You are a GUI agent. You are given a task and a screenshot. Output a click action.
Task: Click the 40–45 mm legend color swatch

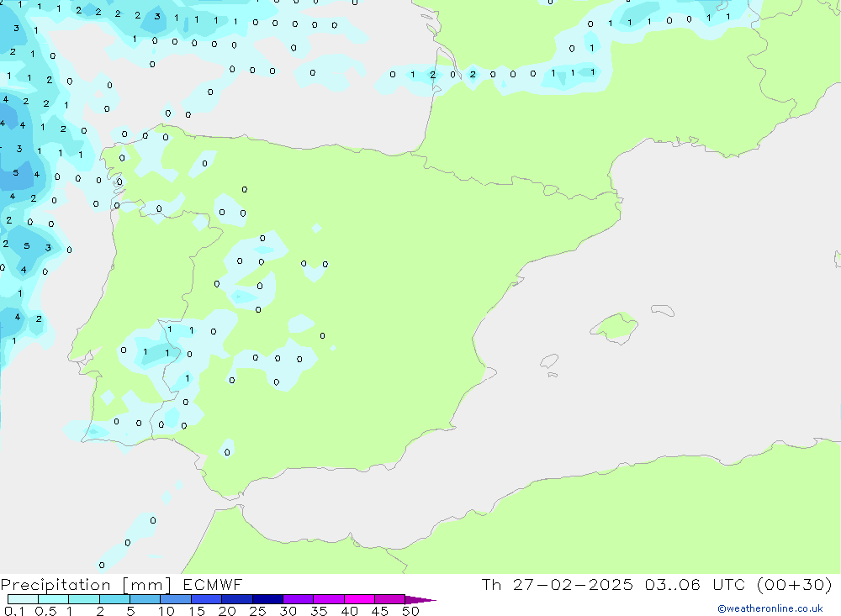pos(359,599)
